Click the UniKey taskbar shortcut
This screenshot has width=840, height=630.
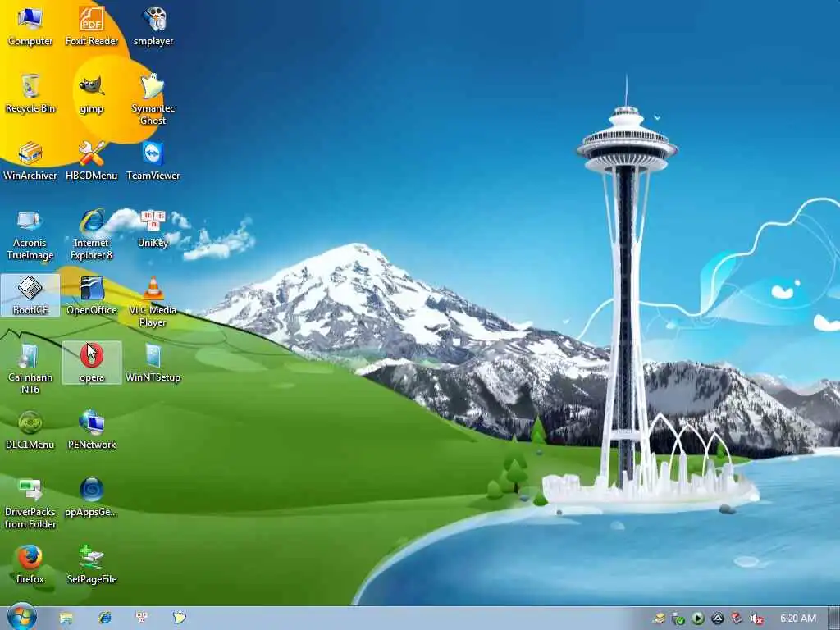click(x=143, y=619)
